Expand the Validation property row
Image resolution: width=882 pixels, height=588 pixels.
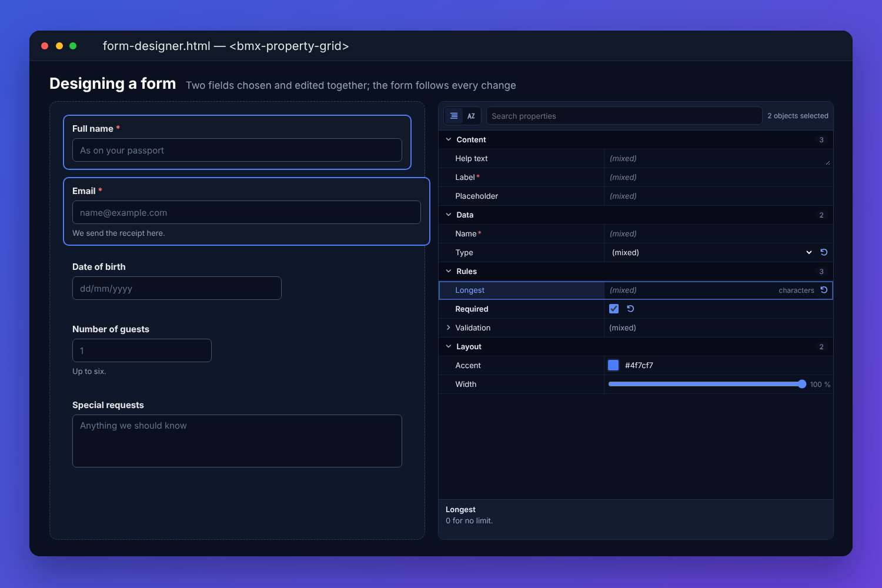coord(449,328)
